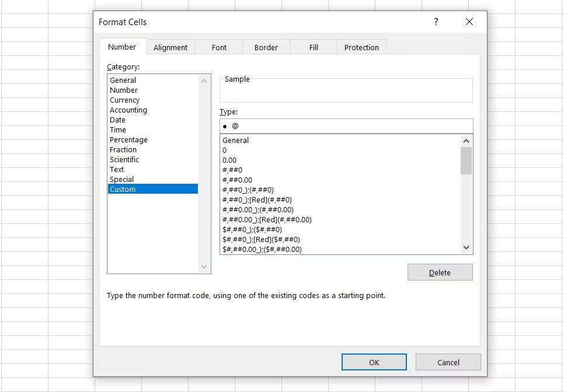Switch to the Border tab
This screenshot has width=564, height=392.
click(x=266, y=47)
